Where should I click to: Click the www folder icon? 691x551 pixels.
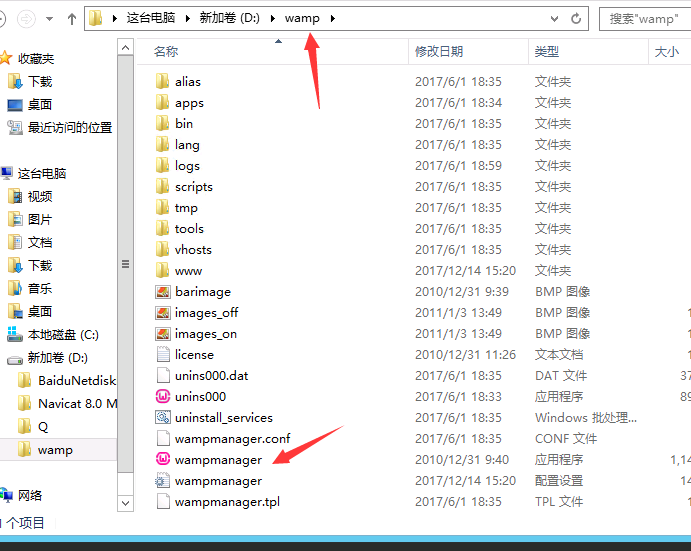[164, 271]
